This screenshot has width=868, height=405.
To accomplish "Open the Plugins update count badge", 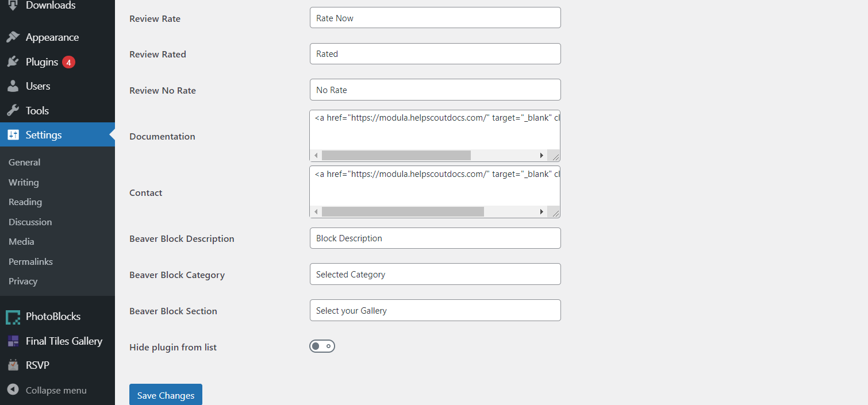I will pos(68,62).
